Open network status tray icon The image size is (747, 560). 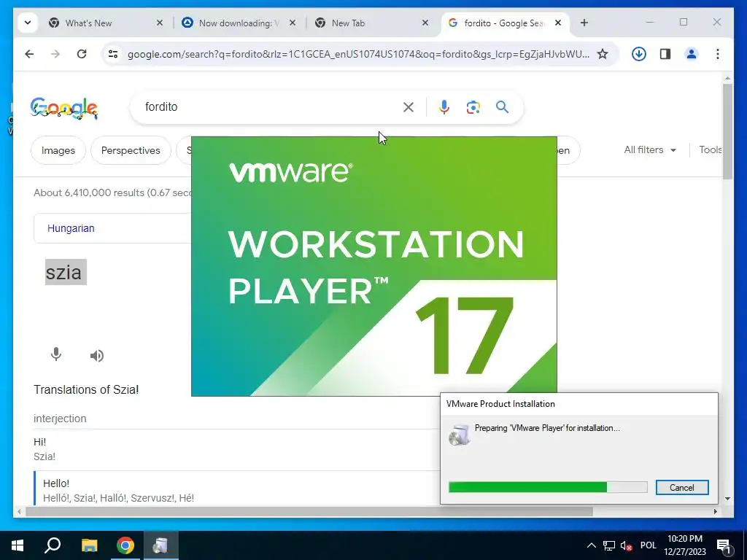click(x=609, y=545)
